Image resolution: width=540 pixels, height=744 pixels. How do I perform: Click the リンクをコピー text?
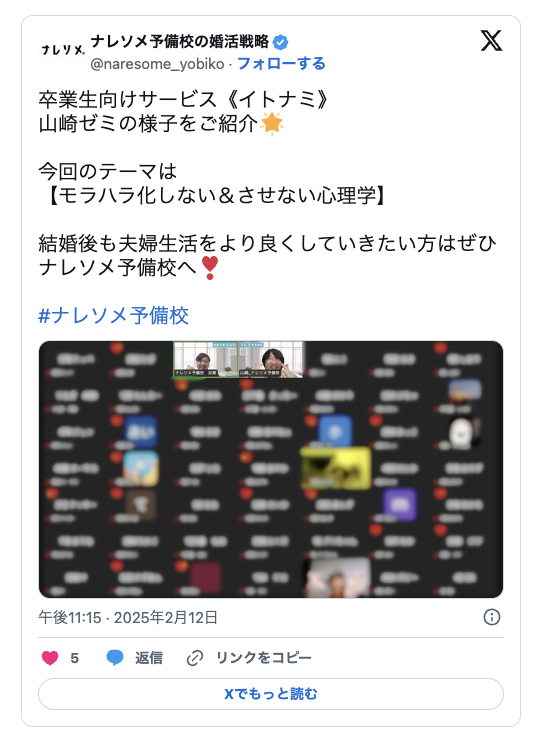coord(263,658)
